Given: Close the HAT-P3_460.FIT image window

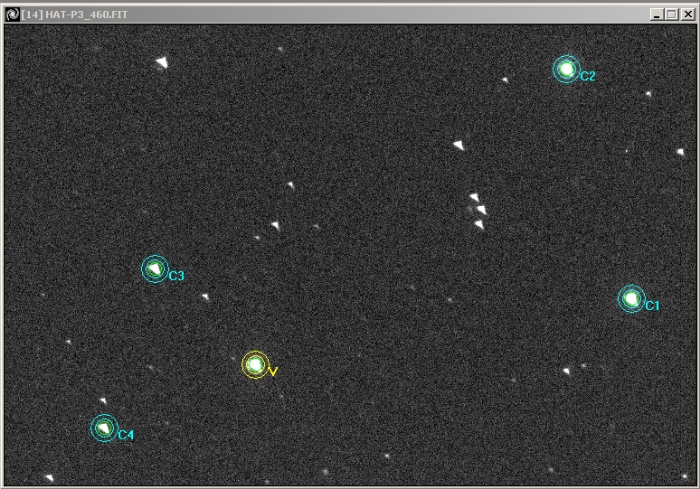Looking at the screenshot, I should coord(687,14).
